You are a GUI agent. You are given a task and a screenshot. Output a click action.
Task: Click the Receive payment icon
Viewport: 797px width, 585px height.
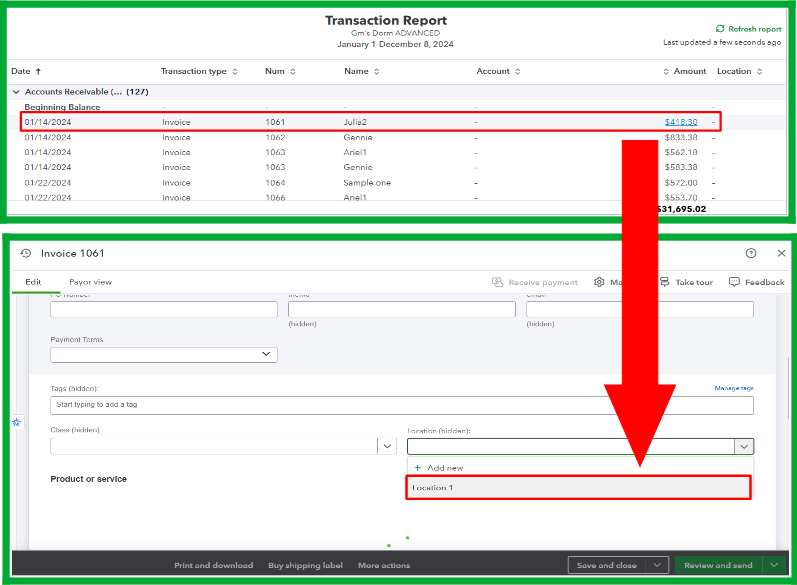coord(497,282)
